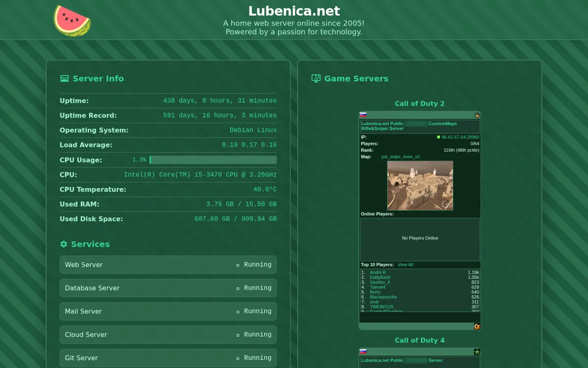Image resolution: width=588 pixels, height=368 pixels.
Task: Click the server IP 86.61.67.64:28960
Action: (x=460, y=137)
